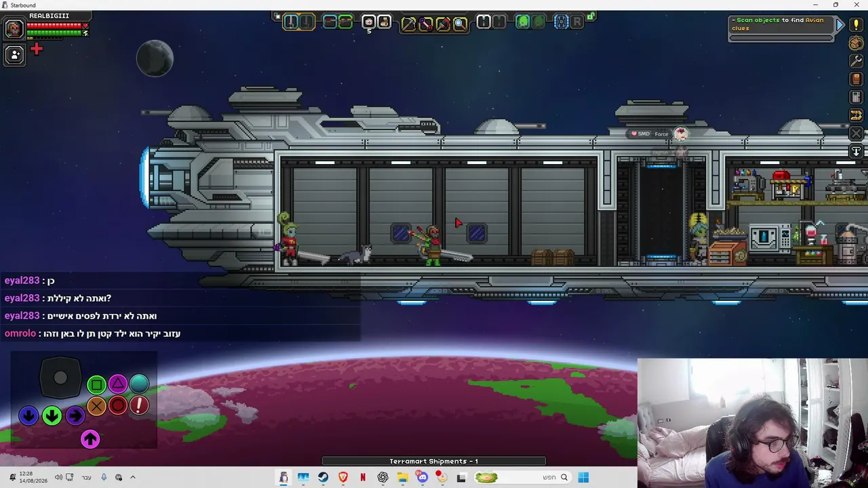The image size is (868, 488).
Task: Open crafting with the wrench icon
Action: pos(856,61)
